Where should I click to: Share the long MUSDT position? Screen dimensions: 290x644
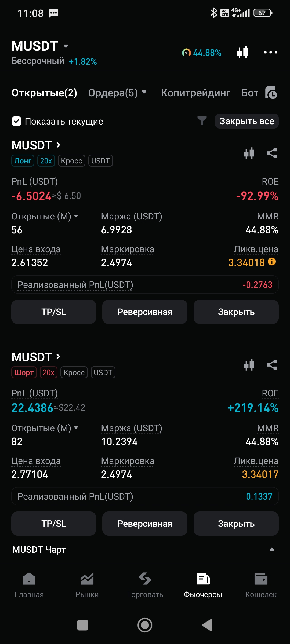272,153
